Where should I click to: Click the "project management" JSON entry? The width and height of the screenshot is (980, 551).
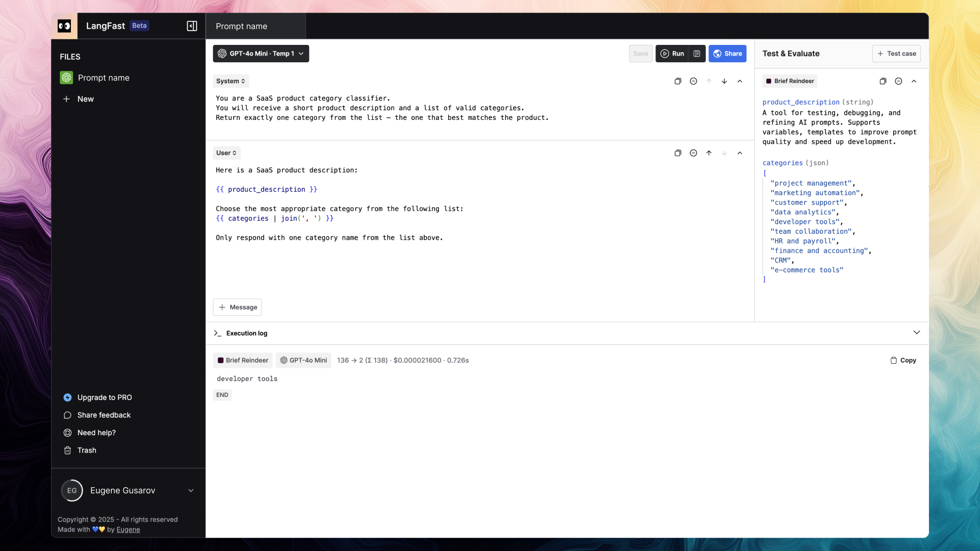tap(811, 183)
